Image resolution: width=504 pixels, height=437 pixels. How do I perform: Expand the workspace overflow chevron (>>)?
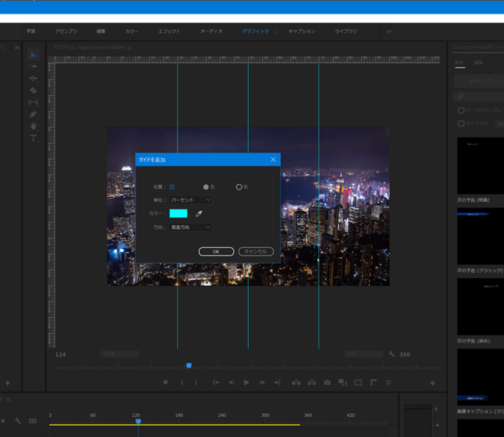point(389,31)
